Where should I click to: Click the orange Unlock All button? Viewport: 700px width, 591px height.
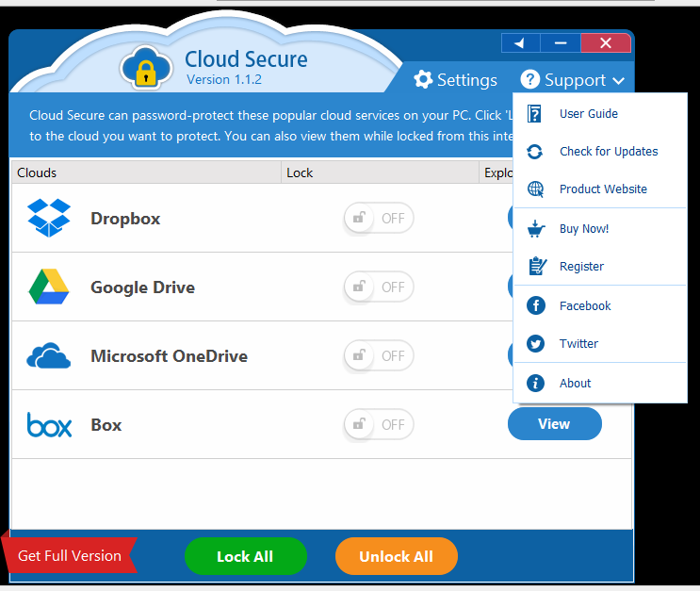pos(397,556)
